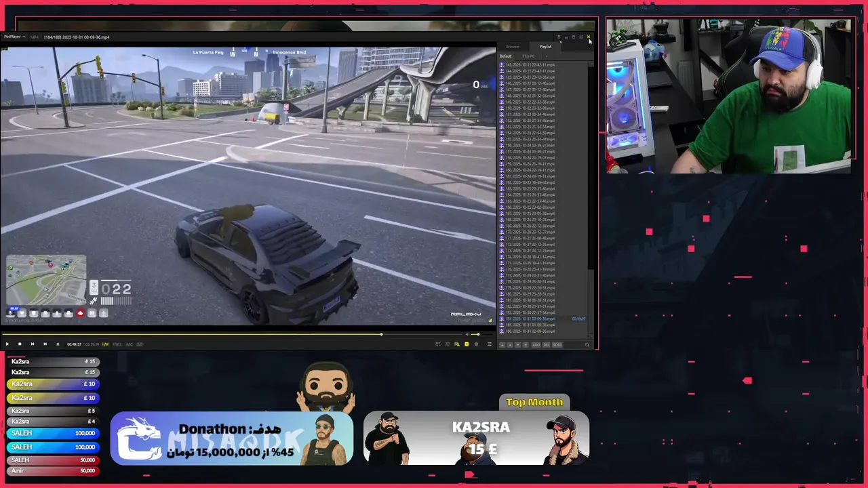
Task: Click the video playback area
Action: (248, 186)
